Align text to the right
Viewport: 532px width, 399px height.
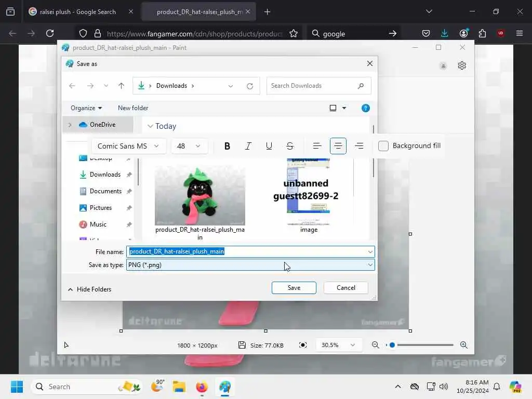(x=359, y=146)
